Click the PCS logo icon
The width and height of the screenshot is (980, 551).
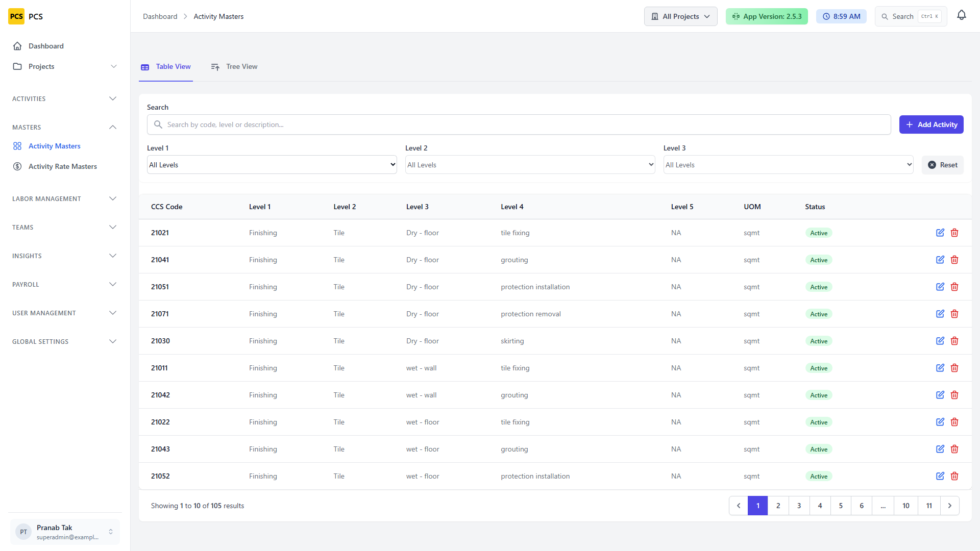click(x=16, y=16)
